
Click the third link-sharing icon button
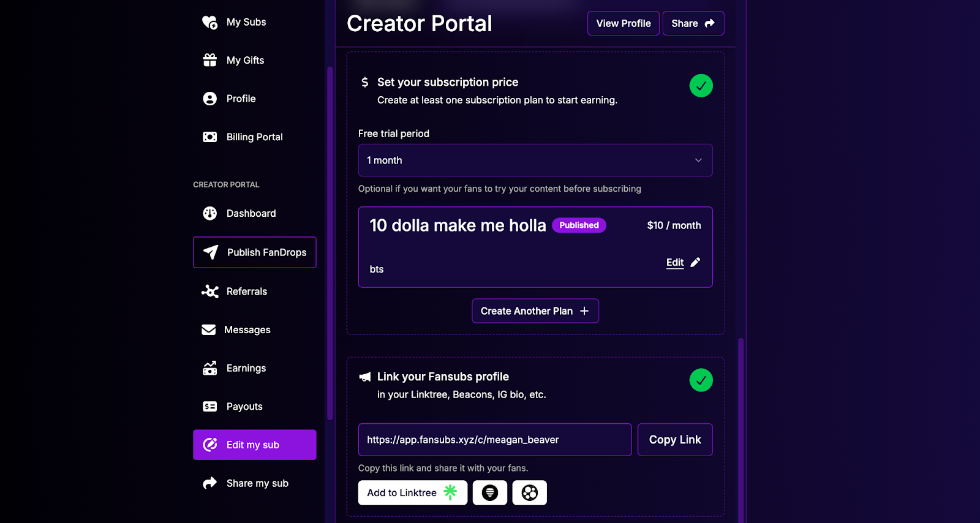tap(529, 492)
